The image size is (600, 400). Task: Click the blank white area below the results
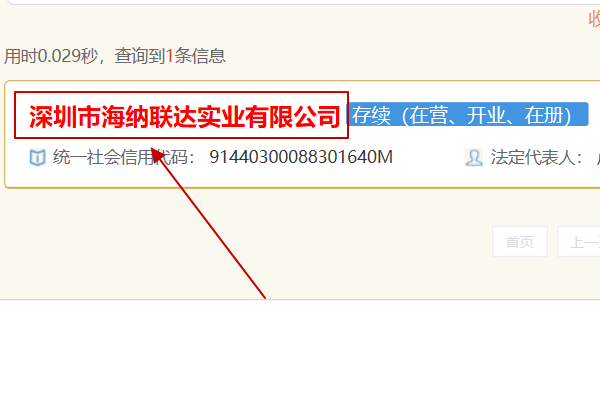[x=300, y=350]
